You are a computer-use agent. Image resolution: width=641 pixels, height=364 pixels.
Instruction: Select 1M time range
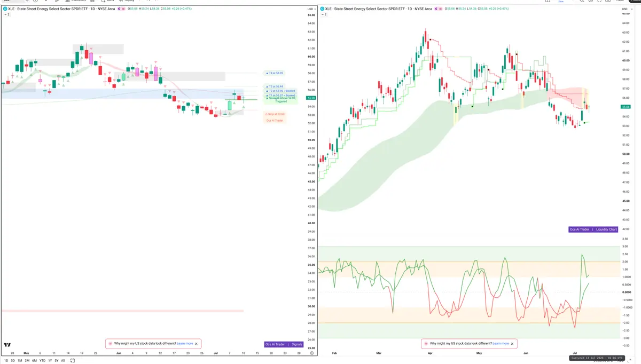coord(20,361)
